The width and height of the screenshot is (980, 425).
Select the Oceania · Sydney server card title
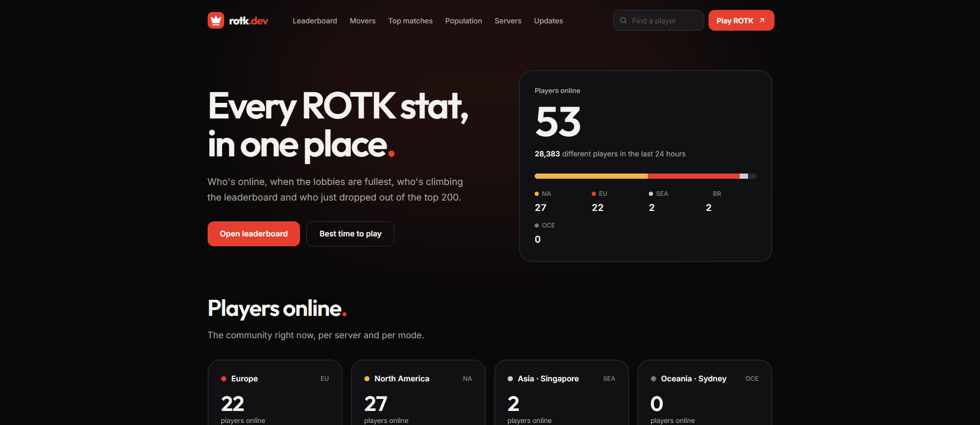coord(693,379)
